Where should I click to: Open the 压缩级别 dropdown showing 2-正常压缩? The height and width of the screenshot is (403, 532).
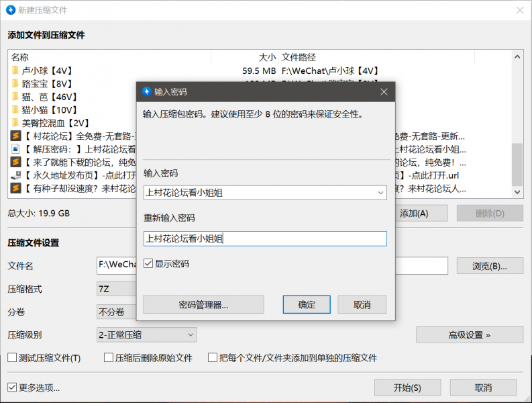(x=146, y=334)
